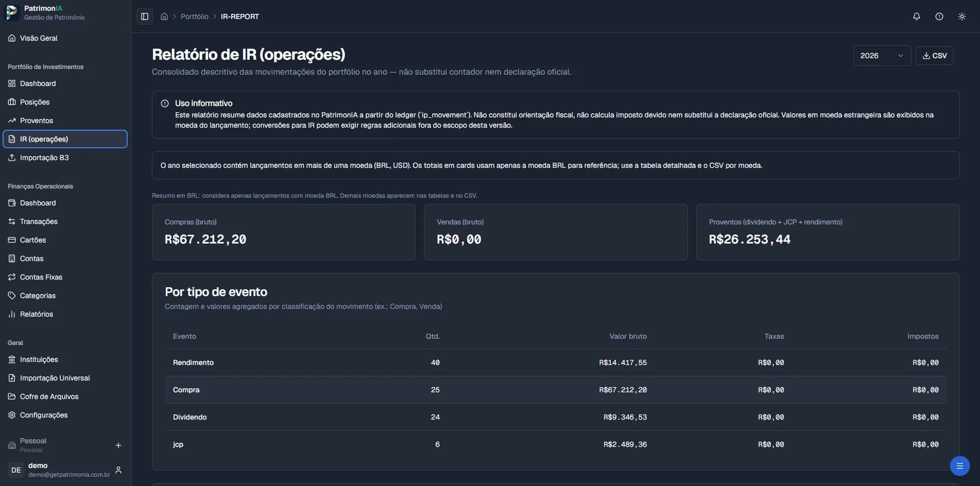Open Posições page
This screenshot has width=980, height=486.
tap(65, 102)
